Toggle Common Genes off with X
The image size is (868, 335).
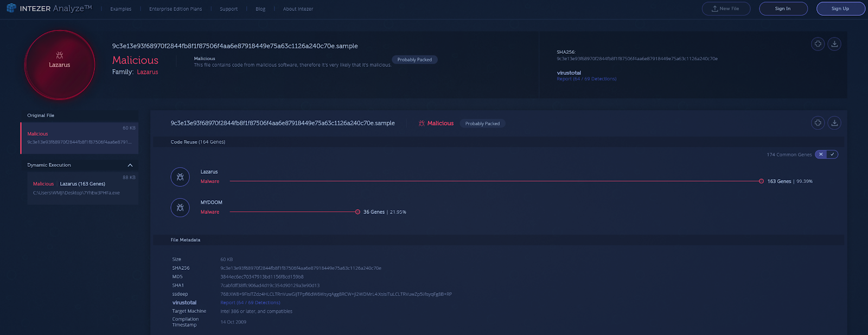(821, 155)
